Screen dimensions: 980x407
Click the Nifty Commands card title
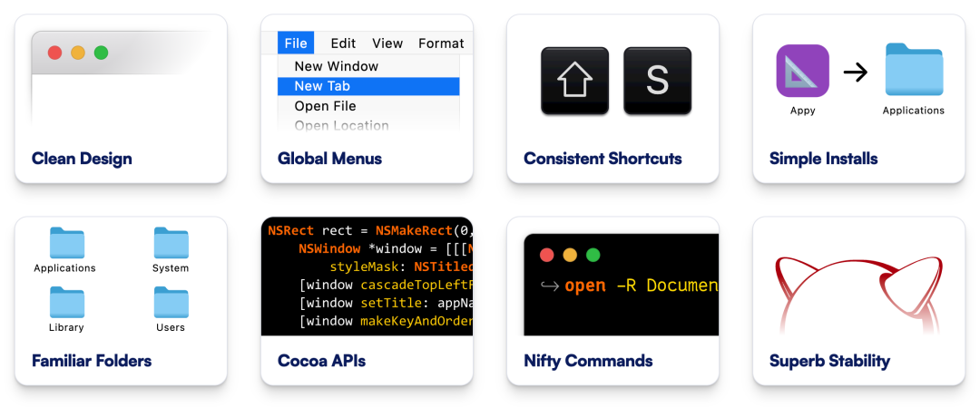point(588,361)
